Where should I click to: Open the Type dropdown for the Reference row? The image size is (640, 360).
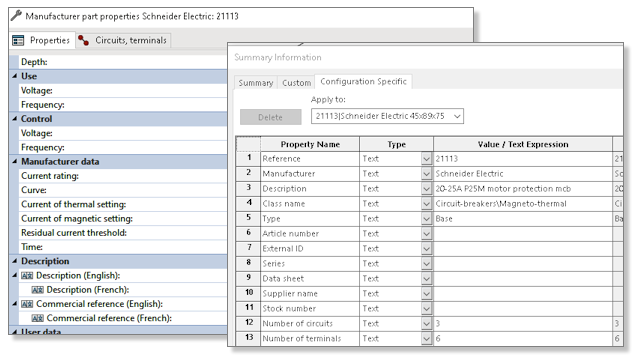click(427, 159)
